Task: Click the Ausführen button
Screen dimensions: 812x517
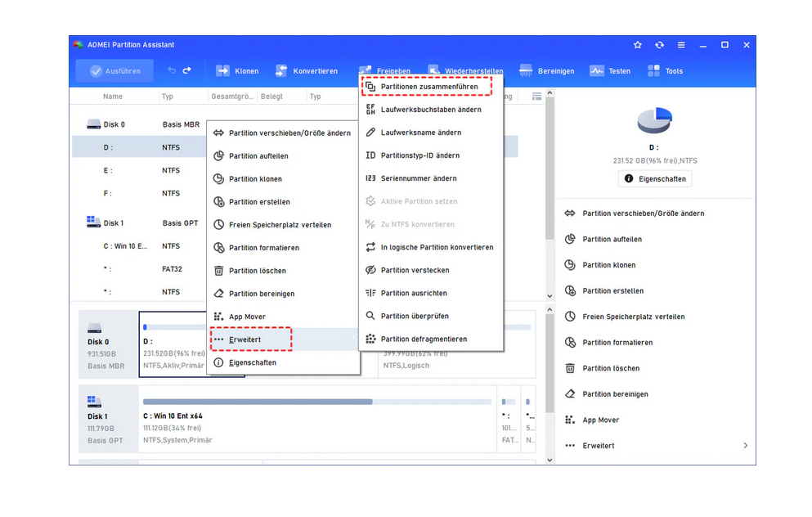Action: pos(114,71)
